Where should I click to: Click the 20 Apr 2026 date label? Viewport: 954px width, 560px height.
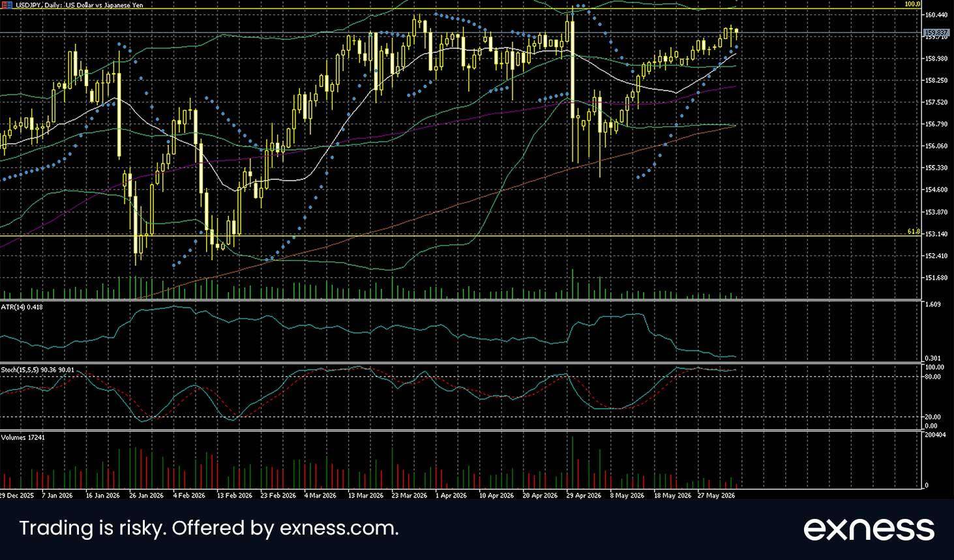pyautogui.click(x=540, y=495)
